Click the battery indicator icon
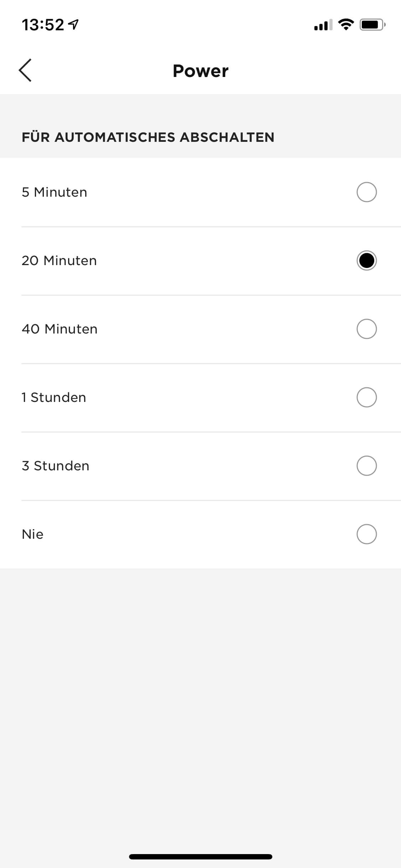Screen dimensions: 401x868 [x=372, y=25]
